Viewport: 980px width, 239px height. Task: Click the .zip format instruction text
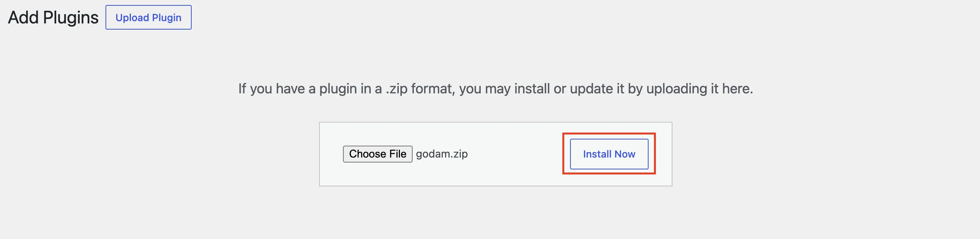click(495, 89)
